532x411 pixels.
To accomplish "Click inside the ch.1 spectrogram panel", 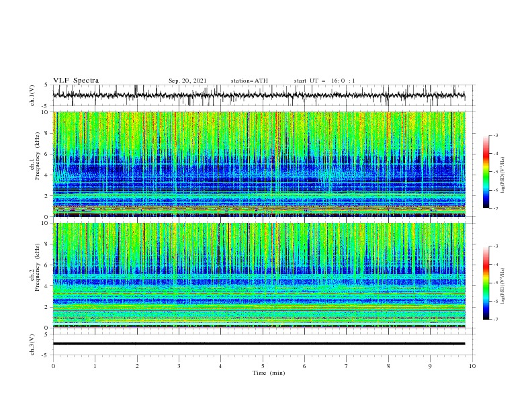I will (259, 164).
